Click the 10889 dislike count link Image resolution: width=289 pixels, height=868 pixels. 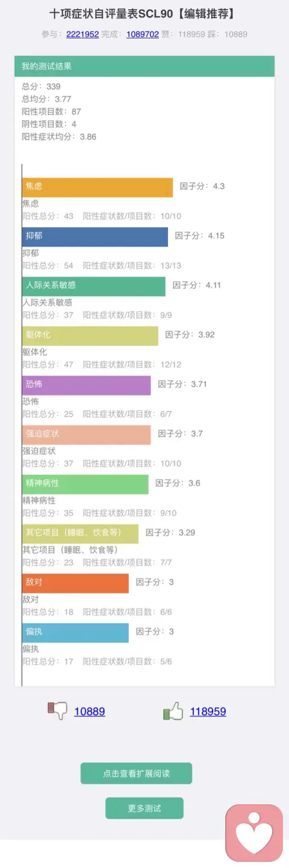tap(90, 712)
